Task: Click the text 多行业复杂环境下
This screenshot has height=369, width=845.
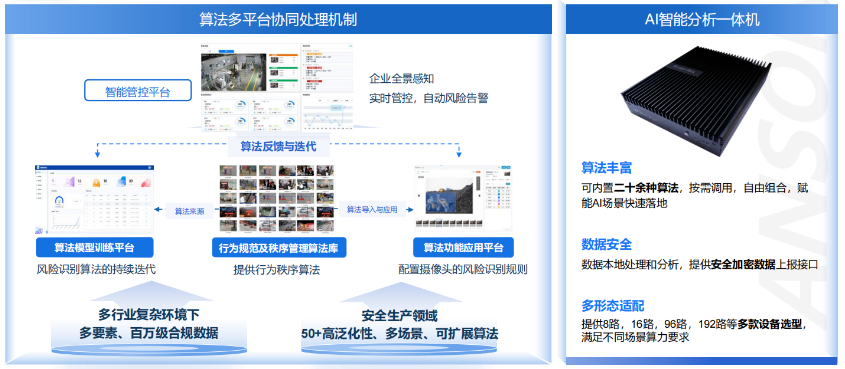Action: (x=149, y=314)
